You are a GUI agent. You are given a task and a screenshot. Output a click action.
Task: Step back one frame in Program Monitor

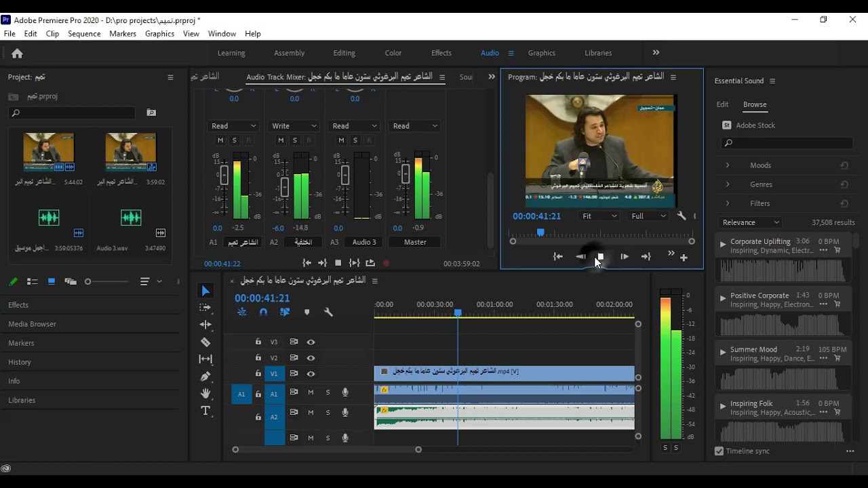coord(580,257)
